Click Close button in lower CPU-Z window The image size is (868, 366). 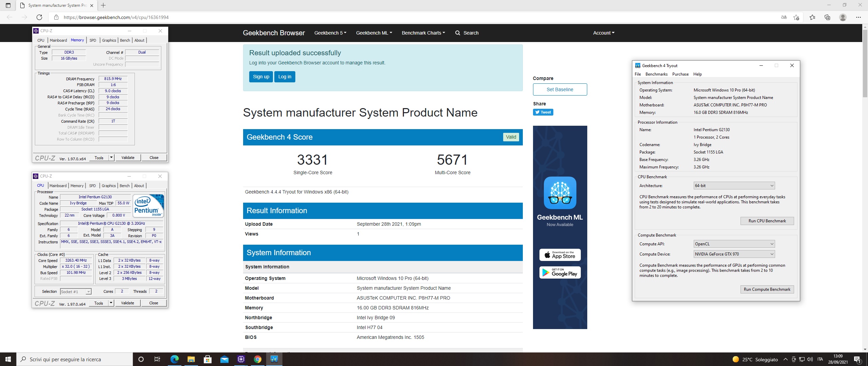(154, 303)
